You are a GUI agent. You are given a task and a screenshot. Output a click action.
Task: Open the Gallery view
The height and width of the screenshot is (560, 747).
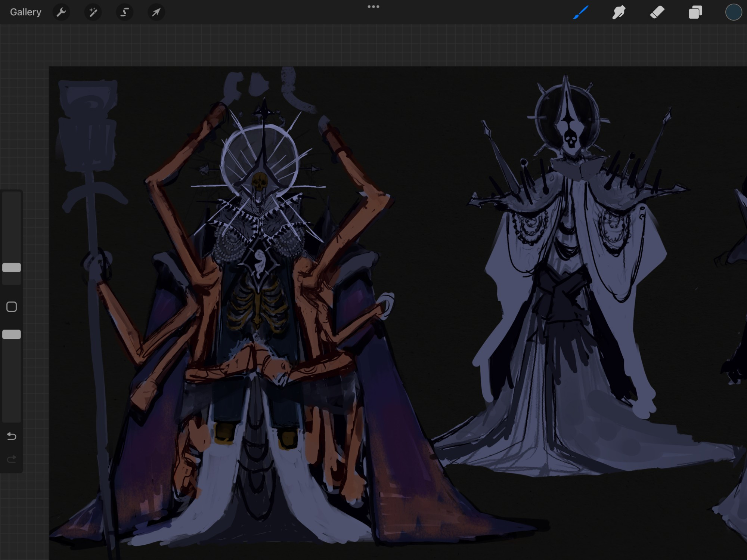click(25, 12)
